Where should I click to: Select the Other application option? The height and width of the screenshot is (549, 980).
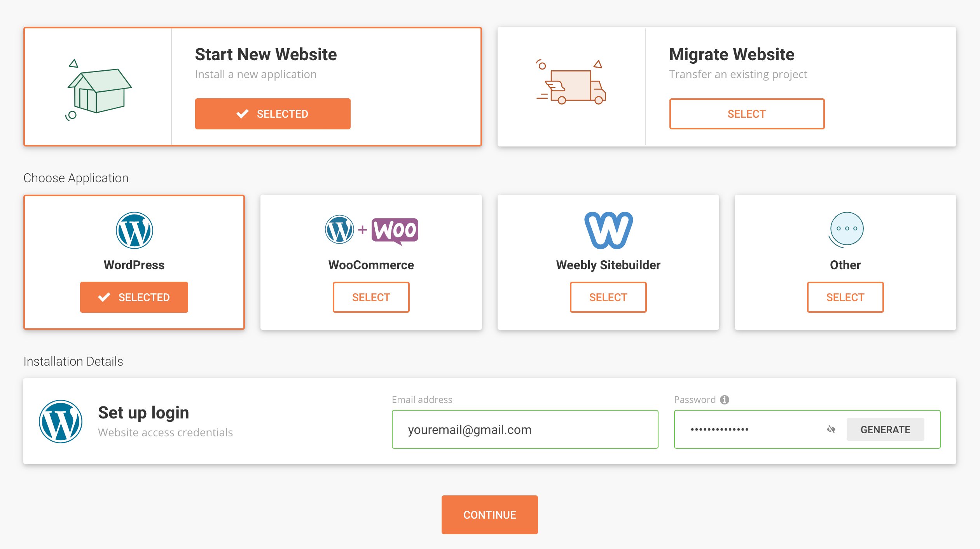(x=845, y=297)
